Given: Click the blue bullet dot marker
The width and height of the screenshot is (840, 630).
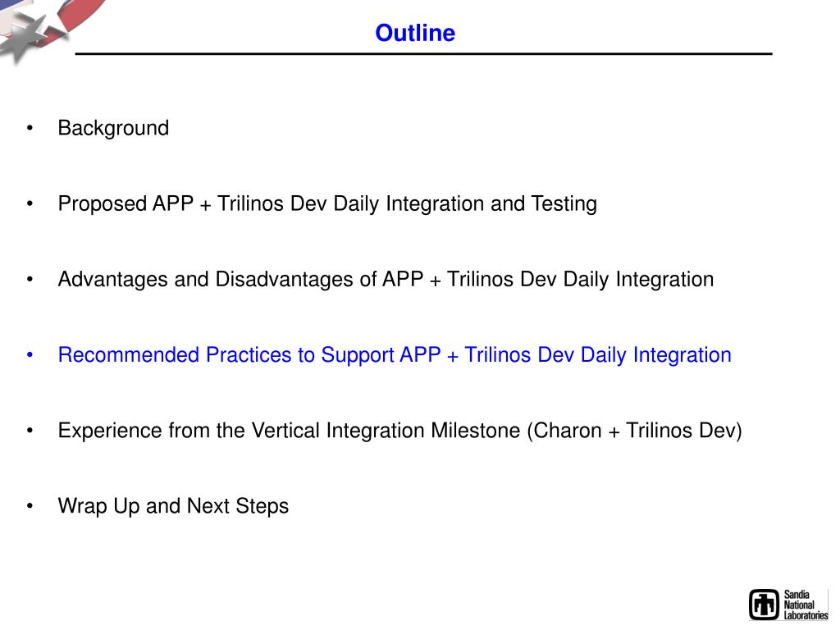Looking at the screenshot, I should pyautogui.click(x=30, y=354).
